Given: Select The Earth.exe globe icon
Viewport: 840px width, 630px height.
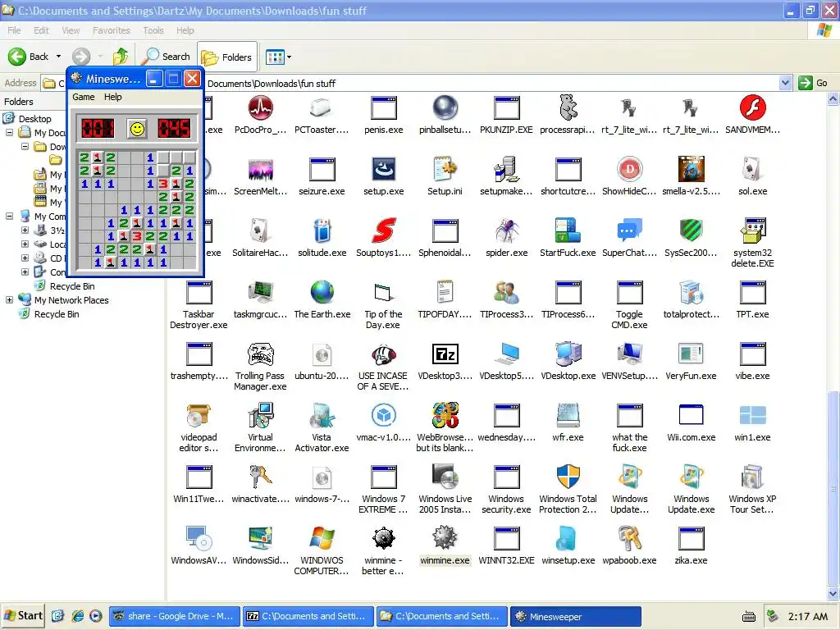Looking at the screenshot, I should tap(322, 293).
